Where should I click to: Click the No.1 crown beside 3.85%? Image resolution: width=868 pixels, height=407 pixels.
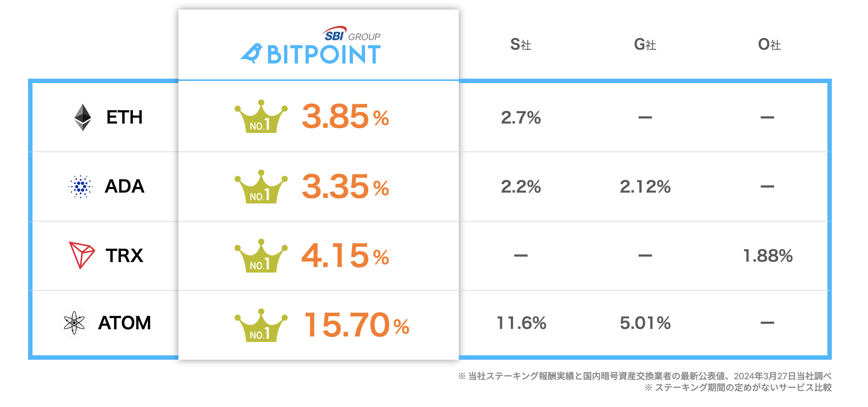point(261,116)
